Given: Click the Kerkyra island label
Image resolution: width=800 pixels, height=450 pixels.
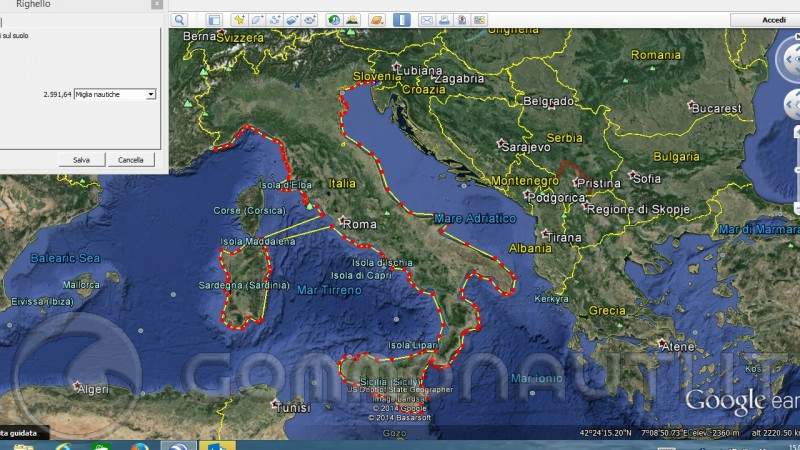Looking at the screenshot, I should (551, 299).
